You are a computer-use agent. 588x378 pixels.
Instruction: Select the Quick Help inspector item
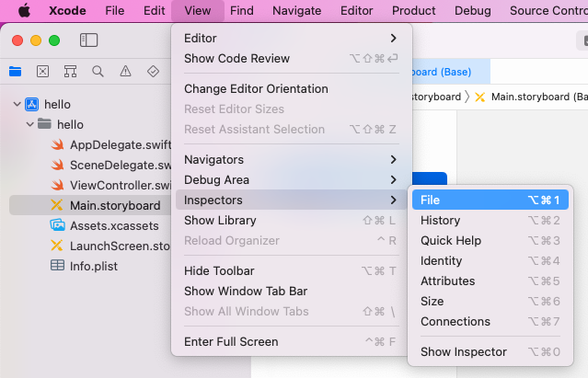point(490,241)
